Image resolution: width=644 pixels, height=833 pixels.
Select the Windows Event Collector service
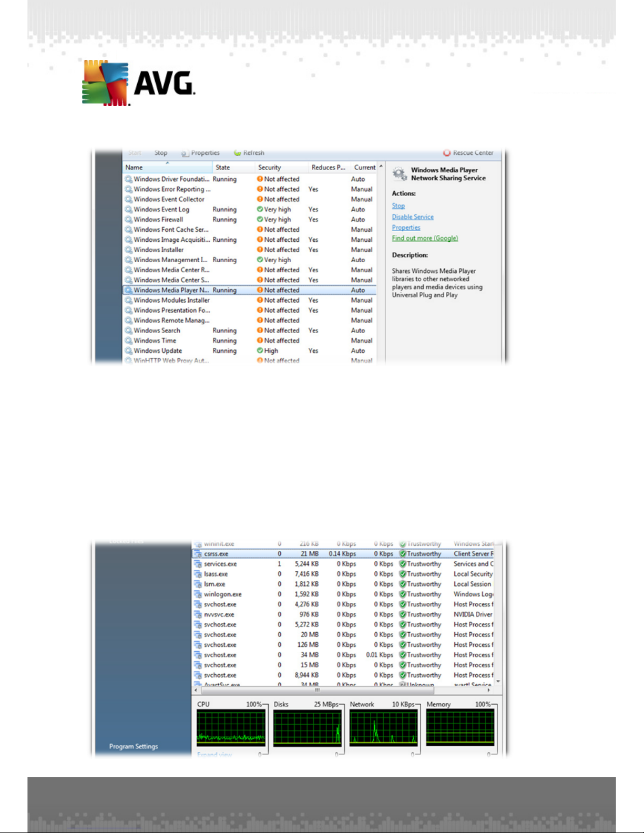click(250, 199)
